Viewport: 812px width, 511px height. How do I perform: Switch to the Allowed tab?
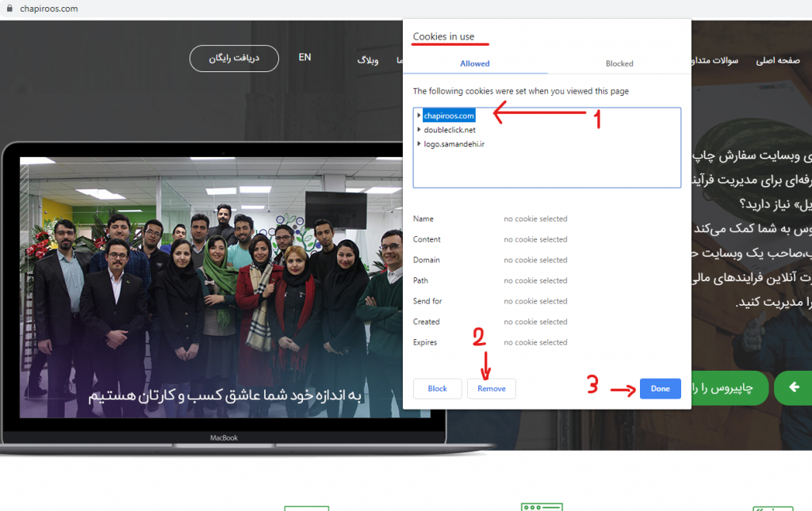point(475,63)
